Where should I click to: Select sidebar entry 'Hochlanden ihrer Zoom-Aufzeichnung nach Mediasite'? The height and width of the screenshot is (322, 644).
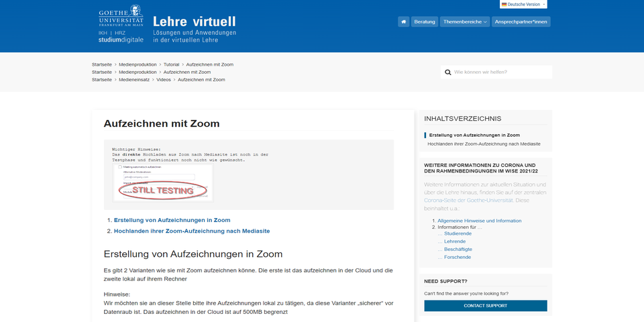(x=484, y=144)
